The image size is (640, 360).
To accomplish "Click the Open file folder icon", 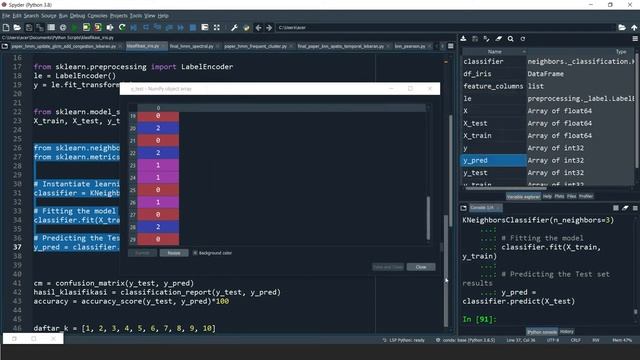I will click(x=17, y=27).
